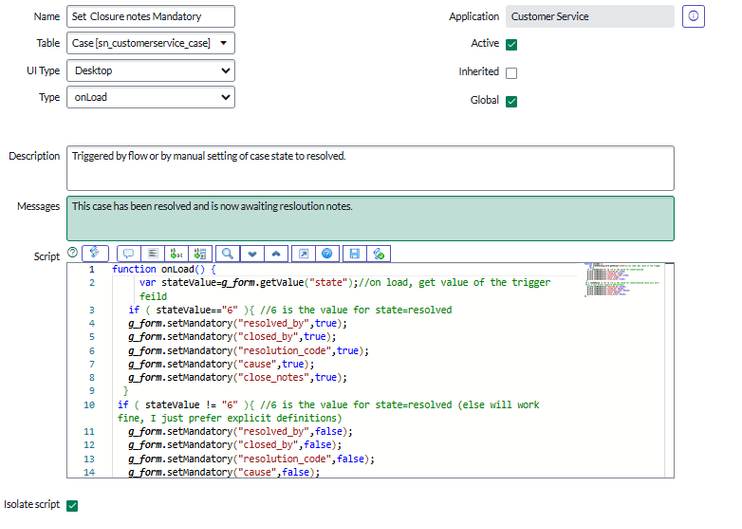Uncheck the Global checkbox
The width and height of the screenshot is (742, 529).
(512, 101)
